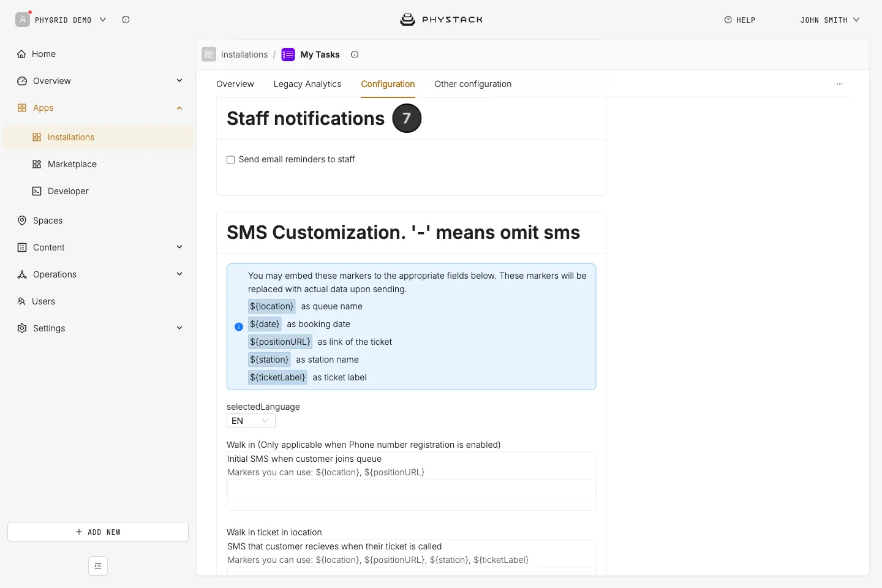Click the blue info icon in the markers box
Screen dimensions: 882x588
pyautogui.click(x=239, y=327)
